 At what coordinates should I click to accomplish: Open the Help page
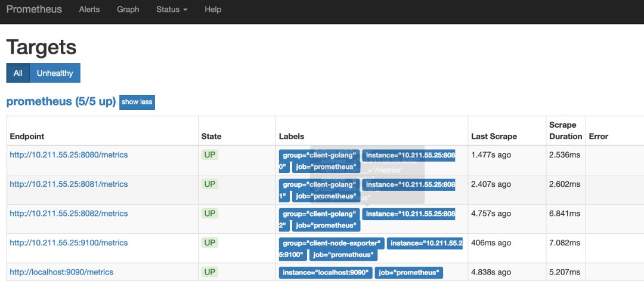[x=213, y=10]
